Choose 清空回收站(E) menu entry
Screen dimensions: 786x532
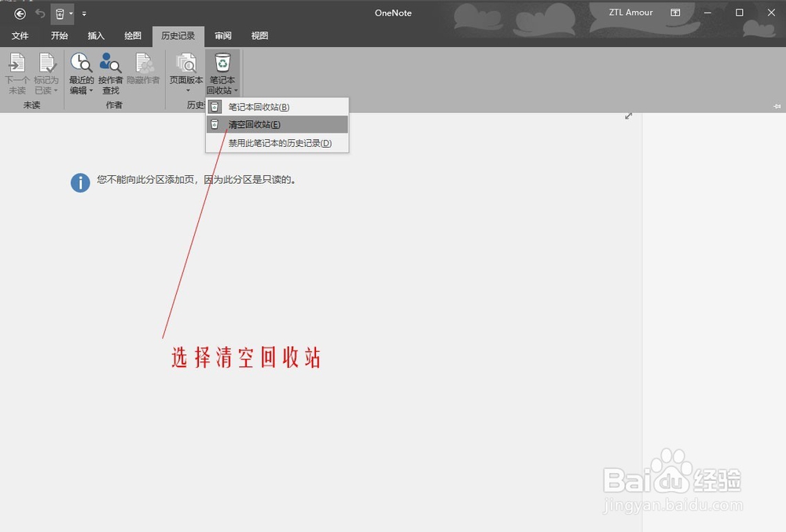coord(277,124)
